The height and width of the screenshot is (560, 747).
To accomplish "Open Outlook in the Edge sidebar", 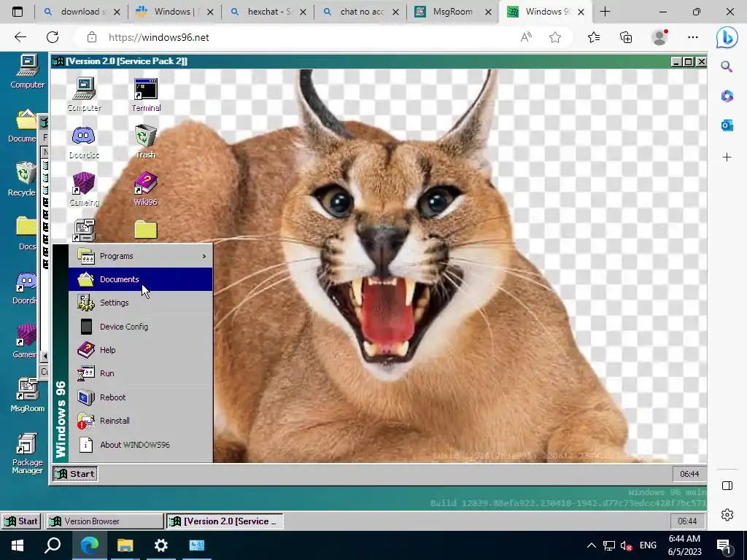I will [727, 125].
